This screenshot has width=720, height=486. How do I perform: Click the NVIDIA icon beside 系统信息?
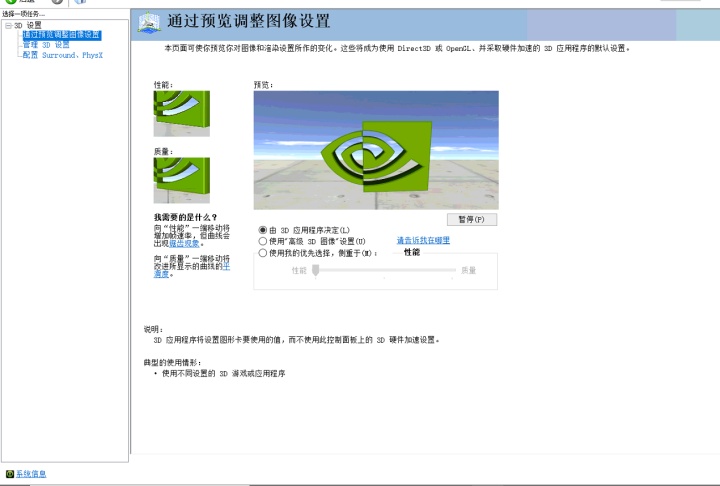coord(10,474)
